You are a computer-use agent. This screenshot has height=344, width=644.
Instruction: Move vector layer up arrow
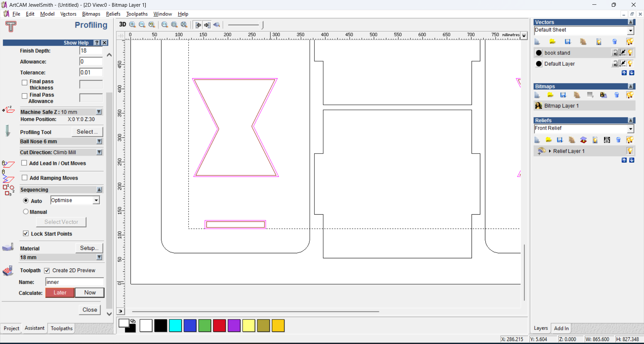[x=624, y=73]
